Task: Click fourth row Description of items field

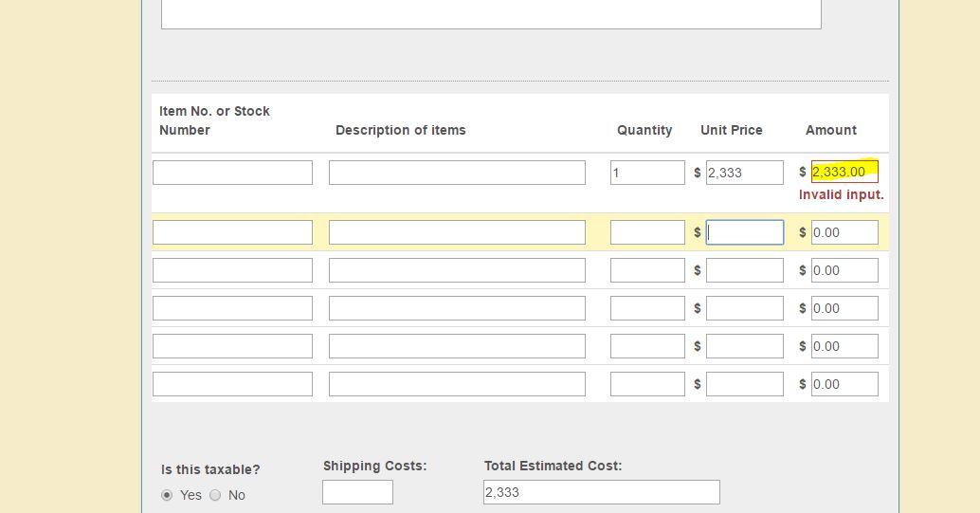Action: pos(457,308)
